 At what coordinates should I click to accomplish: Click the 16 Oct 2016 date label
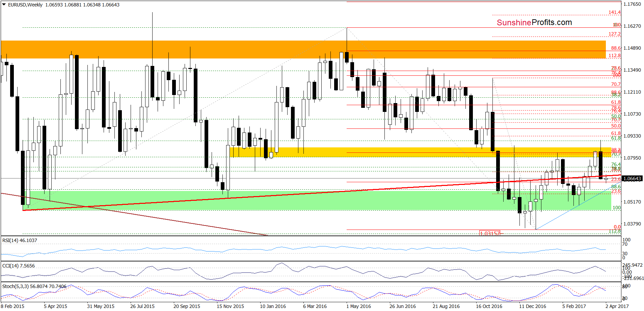(x=489, y=306)
